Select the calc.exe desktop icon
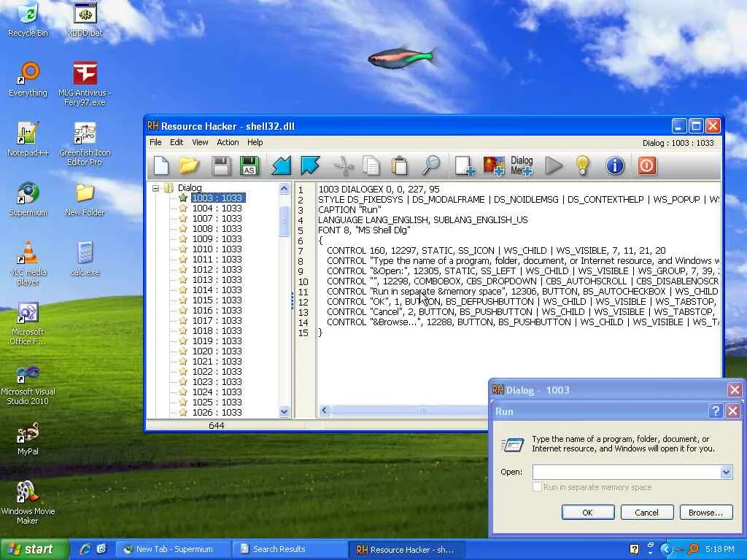Image resolution: width=747 pixels, height=560 pixels. coord(85,259)
